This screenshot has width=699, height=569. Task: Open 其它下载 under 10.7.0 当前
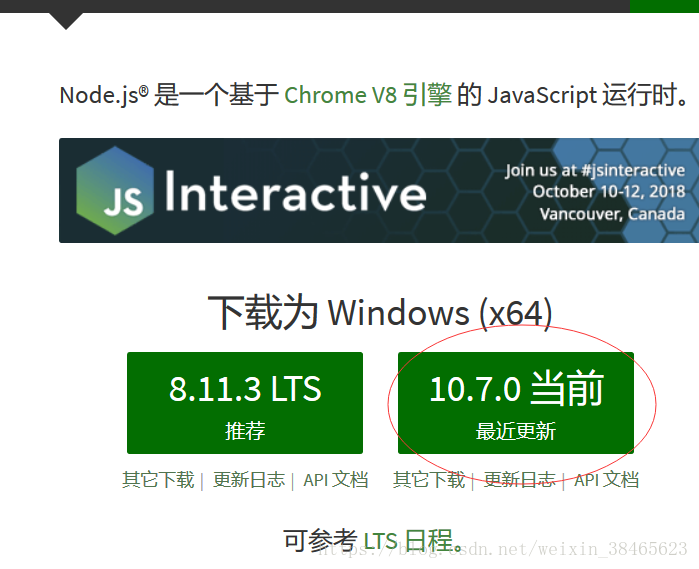point(429,480)
